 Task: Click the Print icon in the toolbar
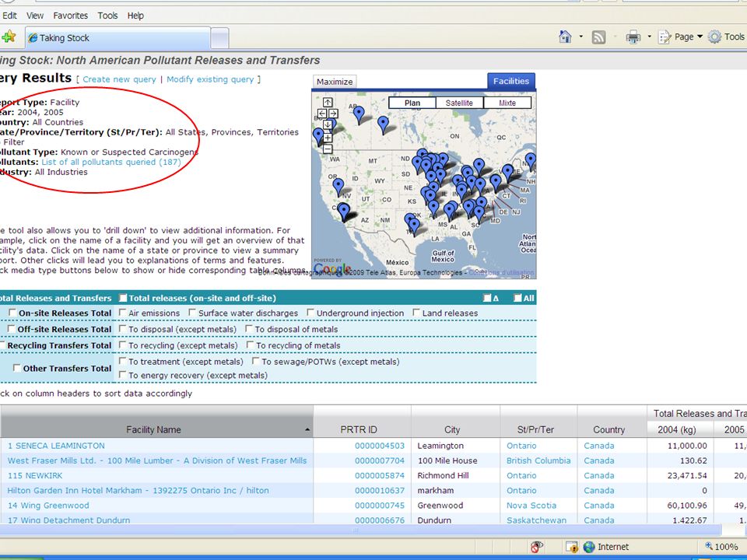[633, 37]
